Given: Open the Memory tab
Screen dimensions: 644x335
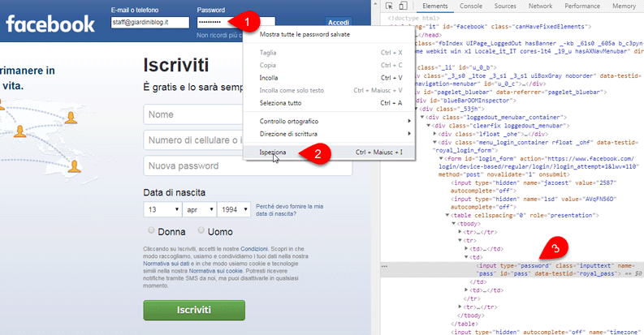Looking at the screenshot, I should [x=624, y=6].
